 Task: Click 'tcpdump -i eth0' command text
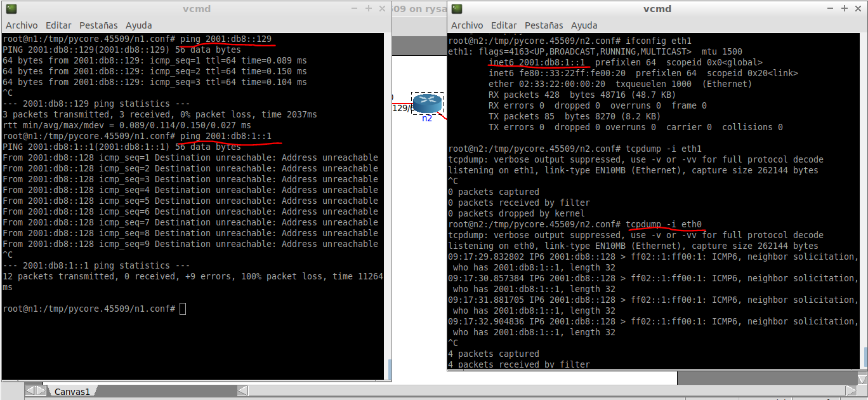(664, 224)
